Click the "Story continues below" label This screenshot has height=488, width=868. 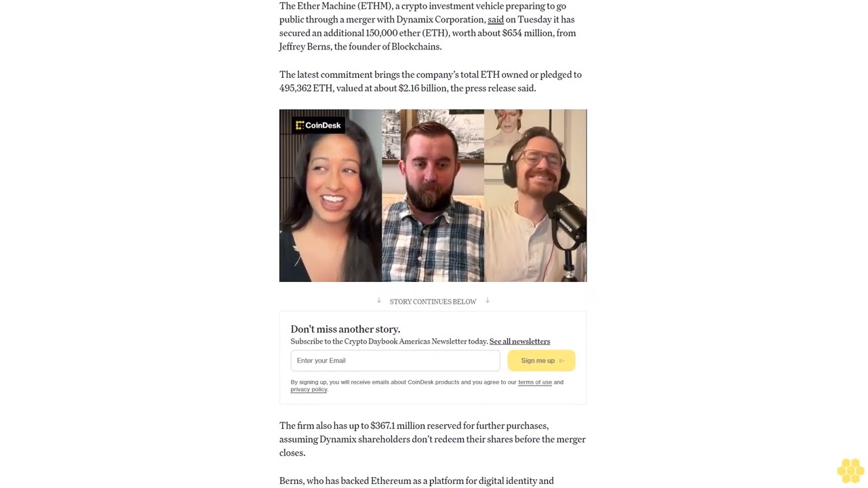[433, 302]
